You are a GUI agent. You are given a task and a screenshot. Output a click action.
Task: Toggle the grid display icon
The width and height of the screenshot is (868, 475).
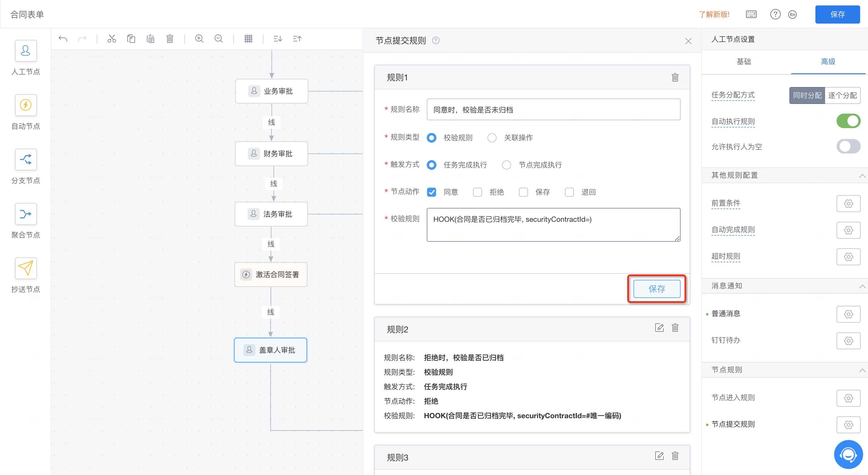coord(248,39)
